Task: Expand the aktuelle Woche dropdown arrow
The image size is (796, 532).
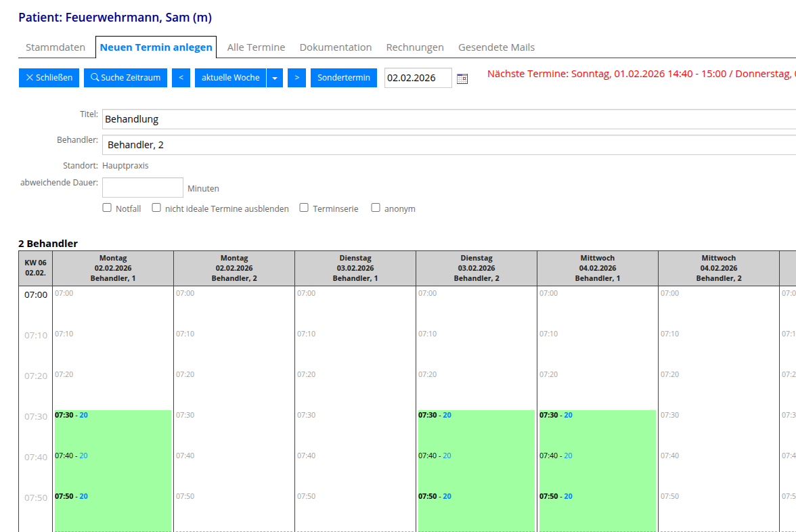Action: pyautogui.click(x=274, y=78)
